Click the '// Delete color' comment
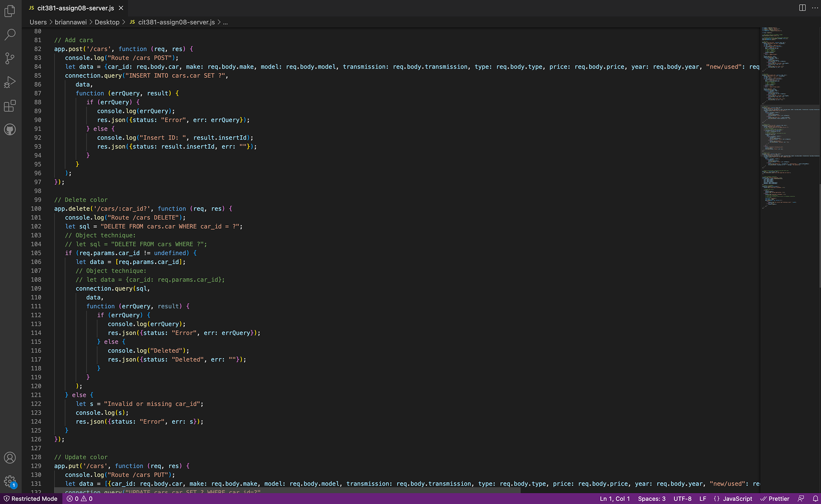The image size is (821, 504). tap(81, 200)
